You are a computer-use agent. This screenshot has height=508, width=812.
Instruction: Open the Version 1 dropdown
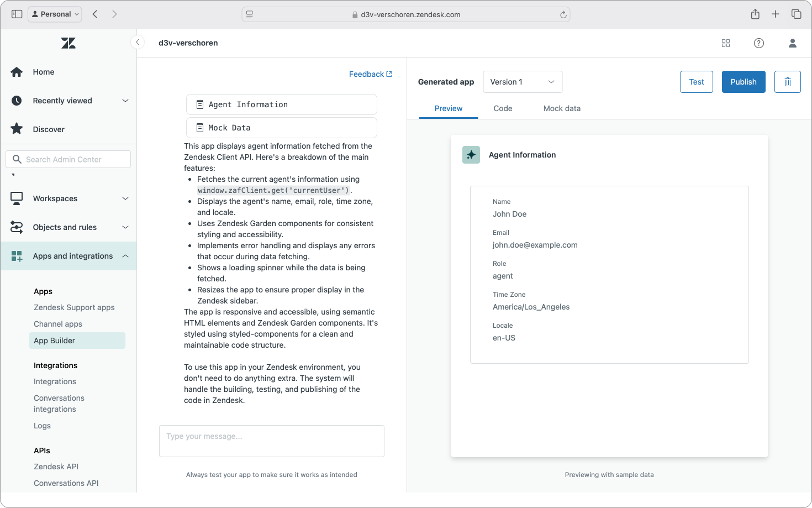(x=523, y=82)
